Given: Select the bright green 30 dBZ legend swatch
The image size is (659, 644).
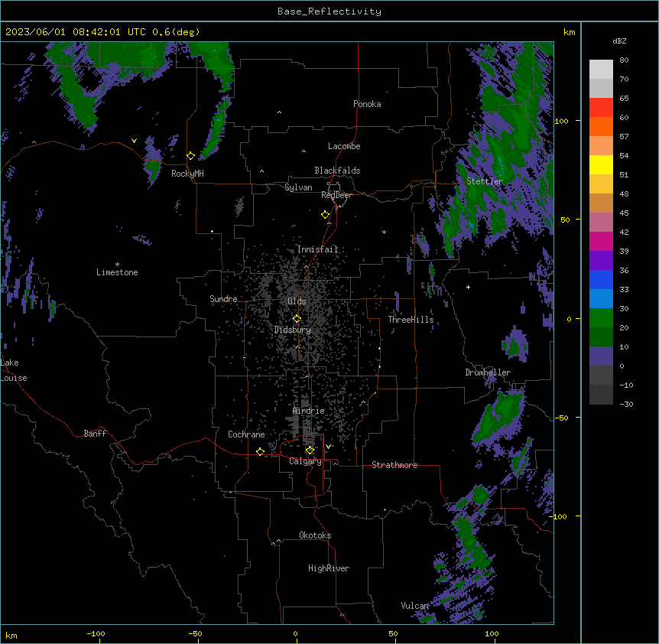Looking at the screenshot, I should tap(601, 318).
